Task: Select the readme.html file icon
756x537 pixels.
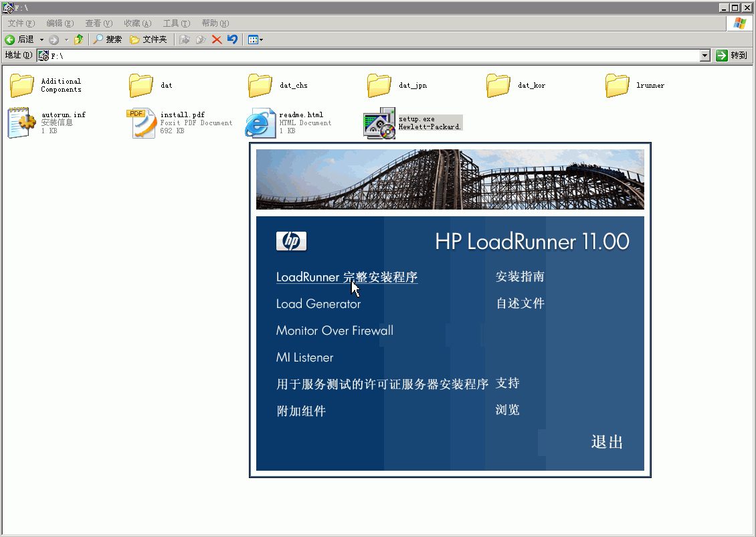Action: [x=260, y=123]
